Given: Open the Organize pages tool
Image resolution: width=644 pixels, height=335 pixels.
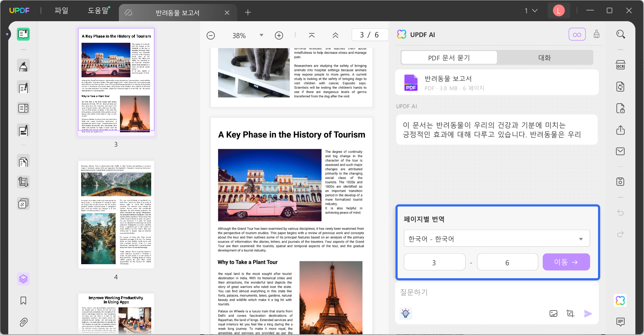Looking at the screenshot, I should pos(23,108).
